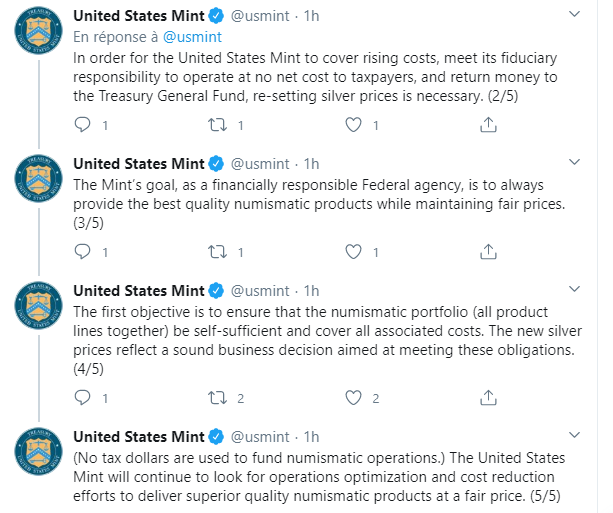Expand the chevron menu on the (5/5) tweet

pos(574,435)
